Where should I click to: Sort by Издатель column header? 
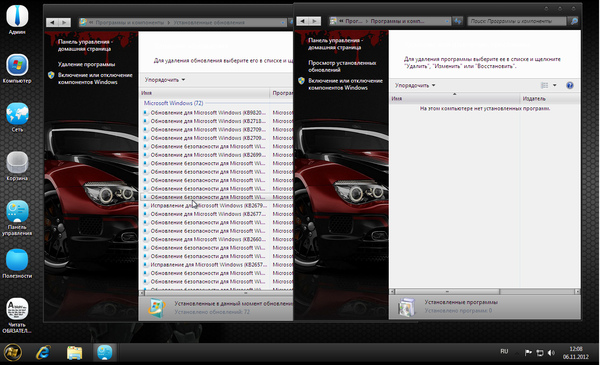point(550,99)
